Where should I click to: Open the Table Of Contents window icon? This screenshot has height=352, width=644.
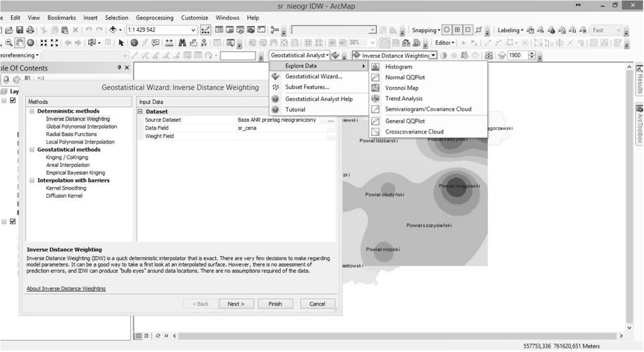(x=219, y=30)
